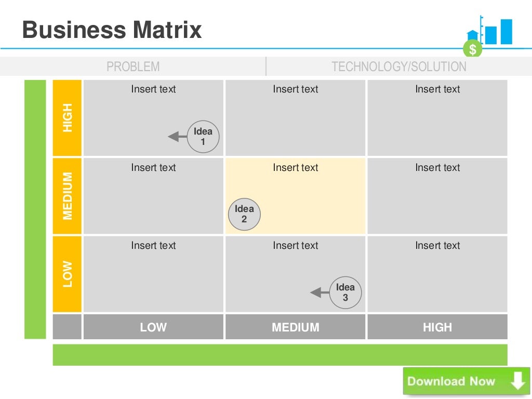Viewport: 532px width, 399px height.
Task: Click the yellow LOW row label
Action: click(67, 274)
